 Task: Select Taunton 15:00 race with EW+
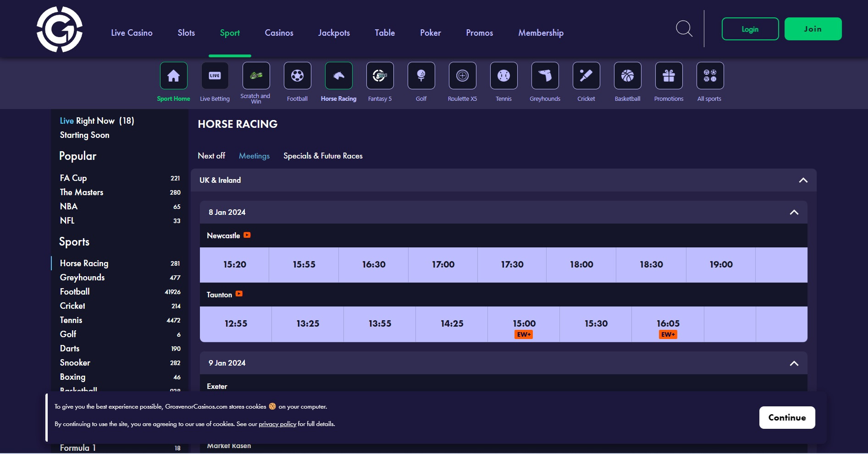[524, 324]
